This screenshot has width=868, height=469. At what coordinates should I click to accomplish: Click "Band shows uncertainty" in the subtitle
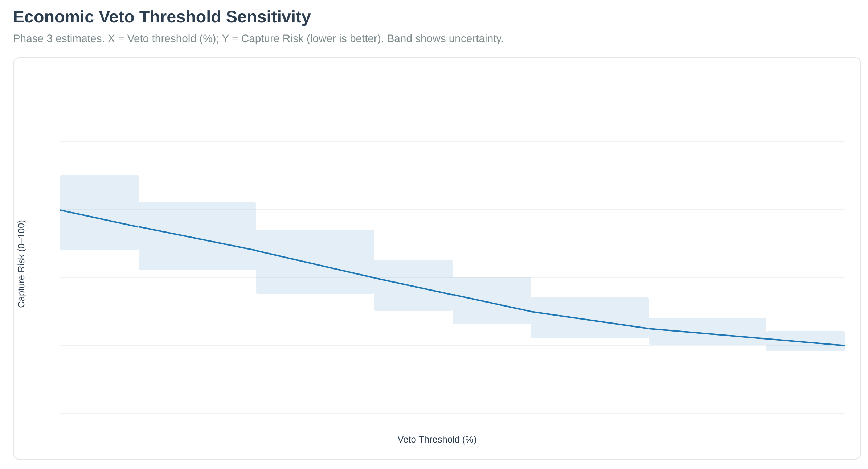(x=445, y=38)
